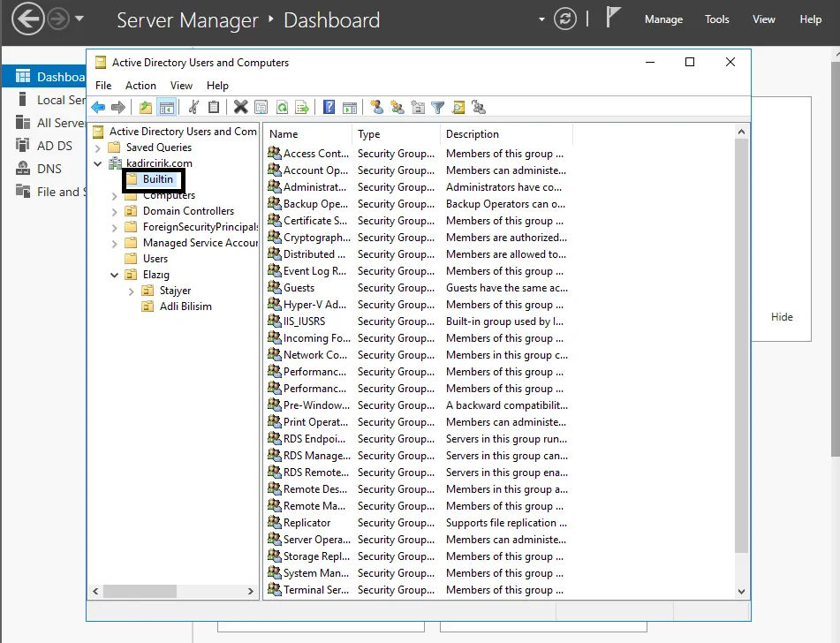Select the Adli Bilisim organizational unit
The width and height of the screenshot is (840, 643).
(x=185, y=306)
